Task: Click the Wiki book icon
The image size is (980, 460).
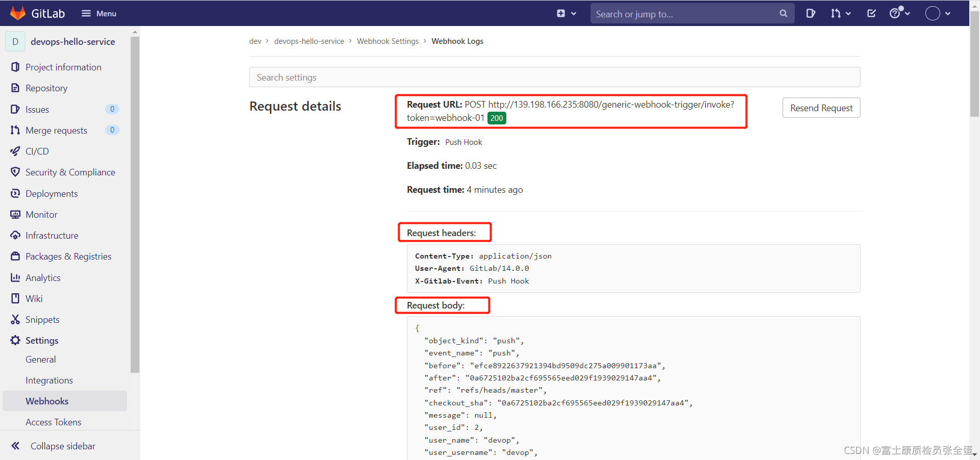Action: pyautogui.click(x=15, y=298)
